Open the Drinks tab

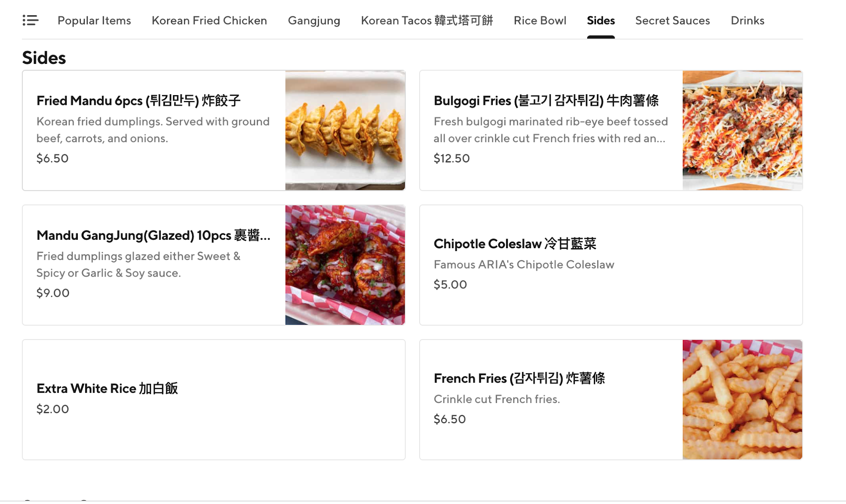point(747,20)
